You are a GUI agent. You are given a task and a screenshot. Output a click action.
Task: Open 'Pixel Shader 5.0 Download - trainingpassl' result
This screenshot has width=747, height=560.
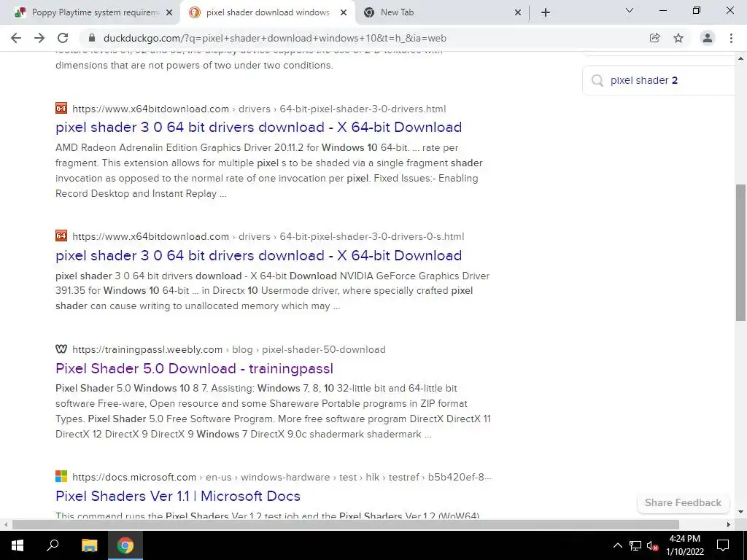(194, 368)
